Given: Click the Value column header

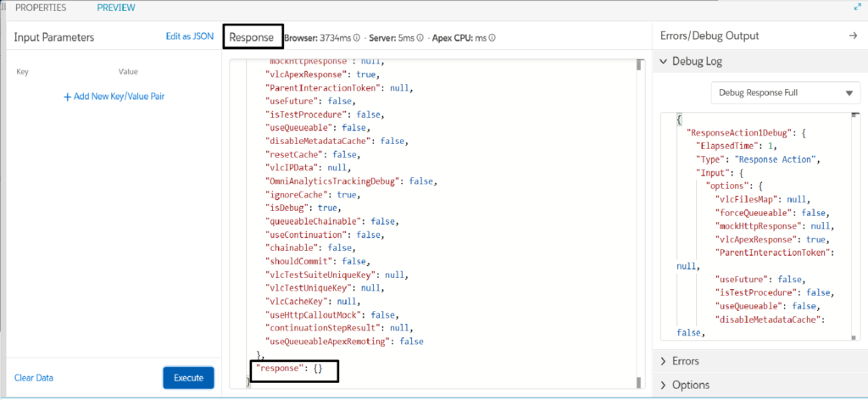Looking at the screenshot, I should coord(128,72).
